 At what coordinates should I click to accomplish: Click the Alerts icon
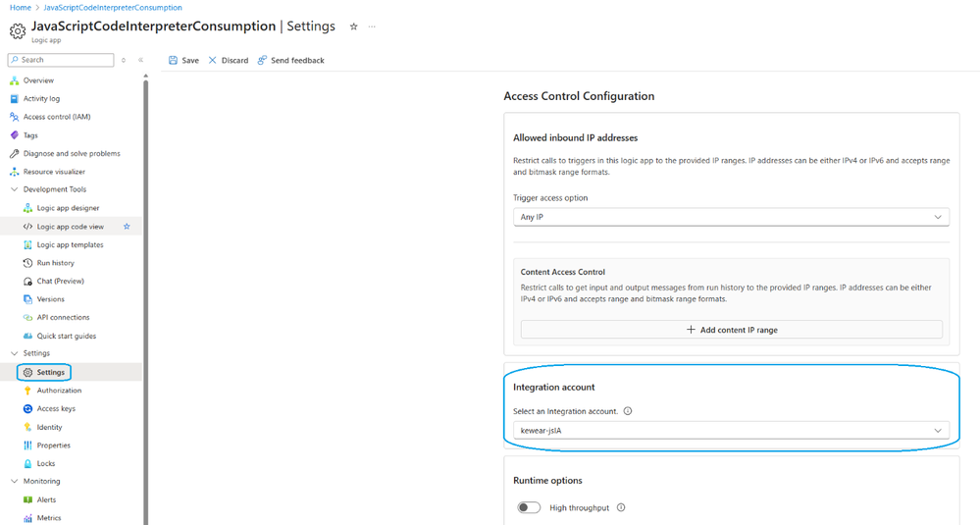point(27,500)
